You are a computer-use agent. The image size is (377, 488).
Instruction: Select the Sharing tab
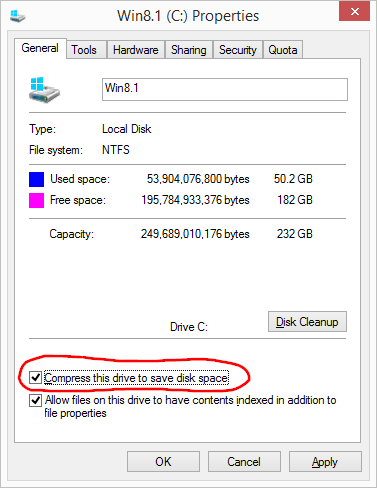(x=189, y=50)
